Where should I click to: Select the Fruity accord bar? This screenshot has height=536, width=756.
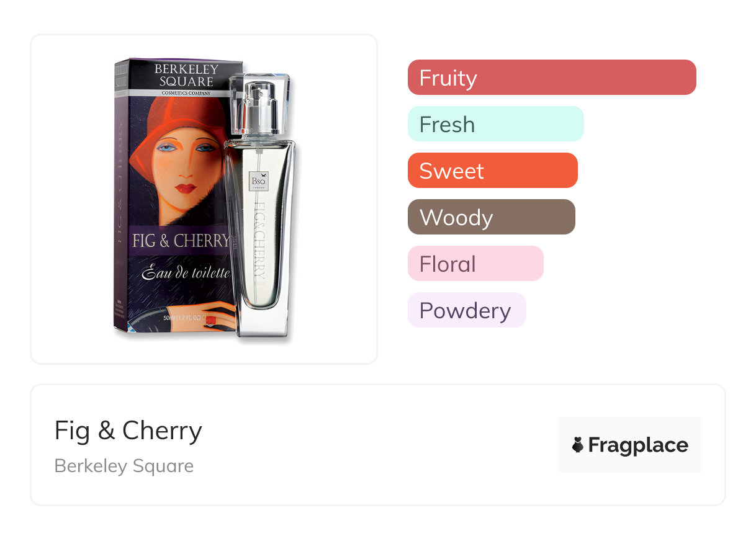tap(551, 78)
